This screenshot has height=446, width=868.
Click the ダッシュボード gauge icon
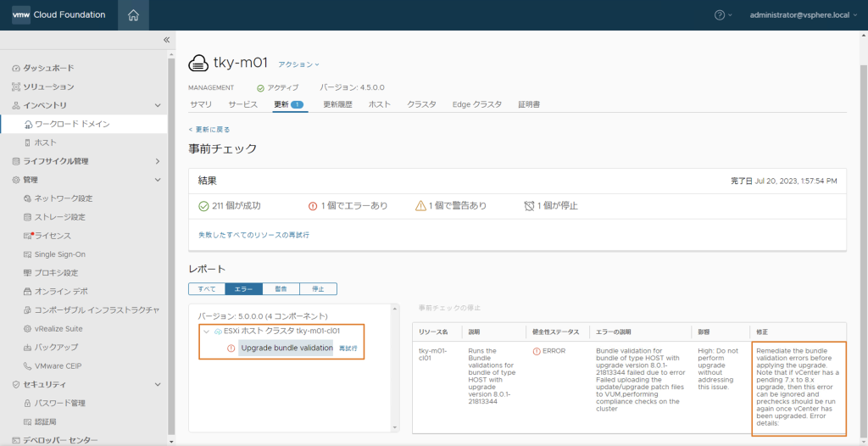(15, 68)
